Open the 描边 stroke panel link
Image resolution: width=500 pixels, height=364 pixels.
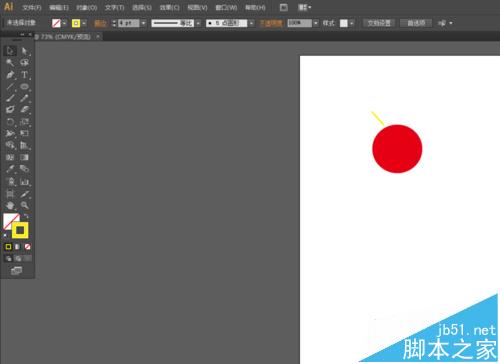pyautogui.click(x=100, y=23)
